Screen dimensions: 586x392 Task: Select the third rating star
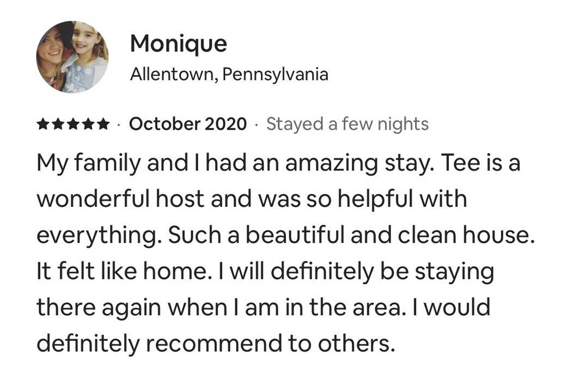[x=72, y=125]
